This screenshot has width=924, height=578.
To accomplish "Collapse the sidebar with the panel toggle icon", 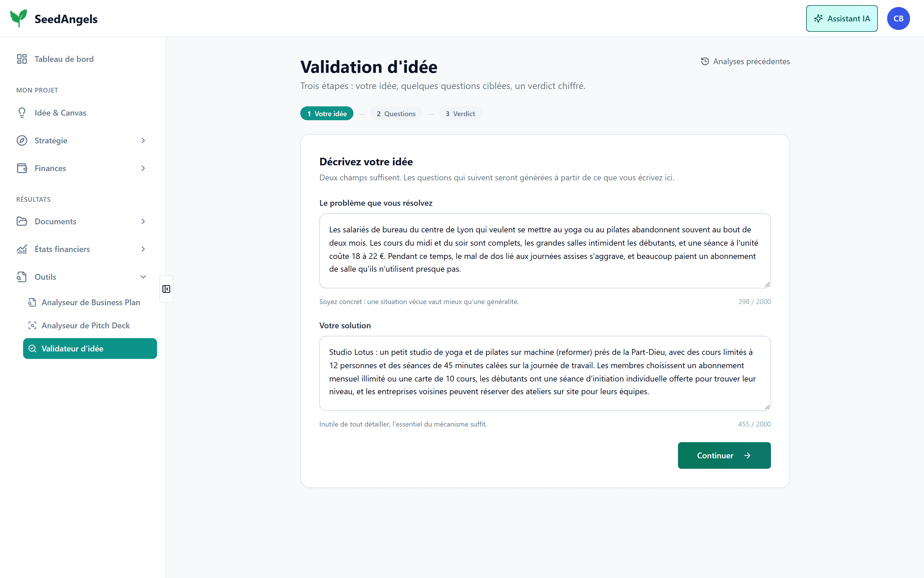I will 166,289.
